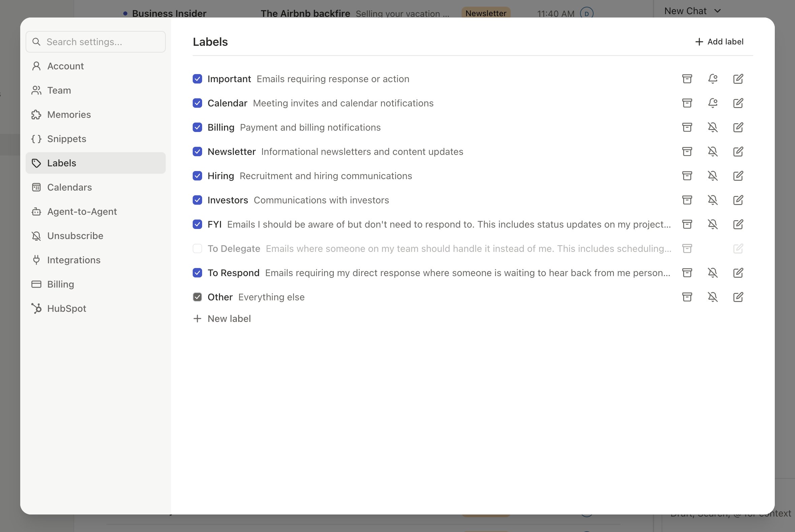This screenshot has height=532, width=795.
Task: Open HubSpot settings
Action: point(95,308)
